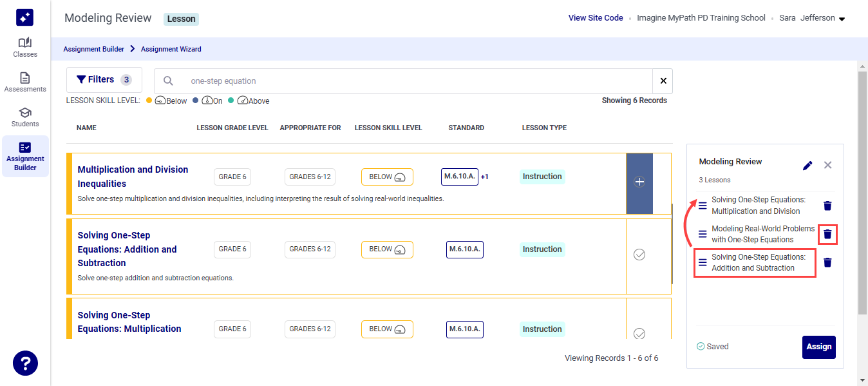Viewport: 868px width, 386px height.
Task: Click the Imagine logo icon in the sidebar
Action: coord(25,18)
